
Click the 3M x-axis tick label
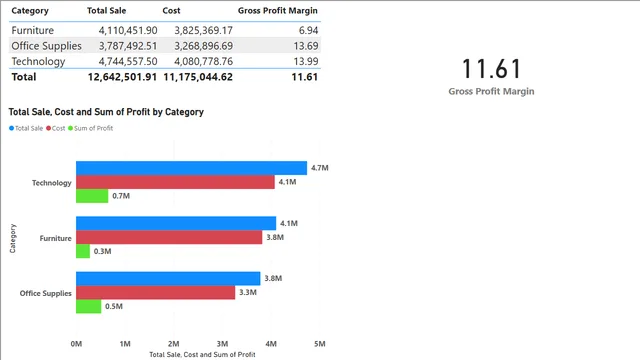222,344
